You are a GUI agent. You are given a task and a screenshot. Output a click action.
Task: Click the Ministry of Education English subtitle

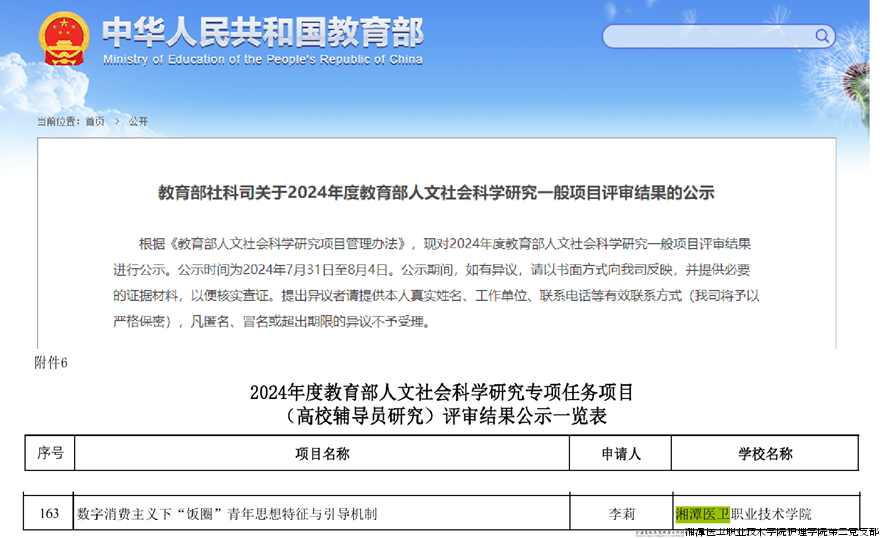tap(262, 60)
